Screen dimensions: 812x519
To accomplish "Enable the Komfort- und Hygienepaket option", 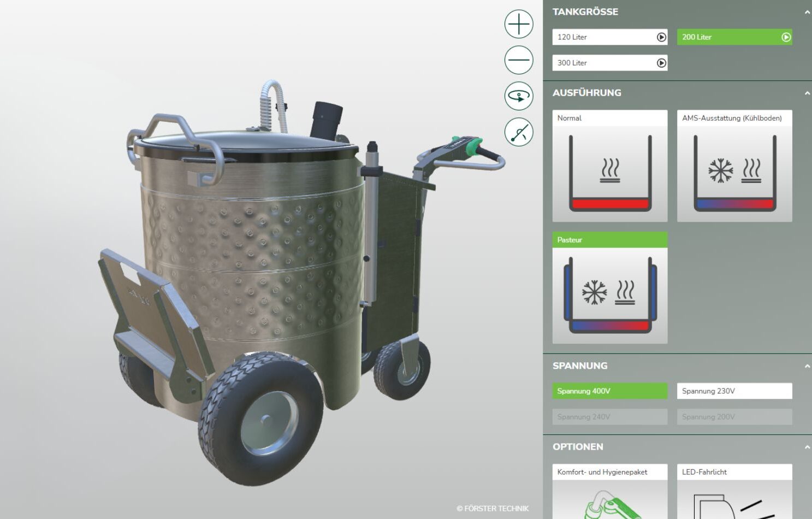I will click(609, 492).
